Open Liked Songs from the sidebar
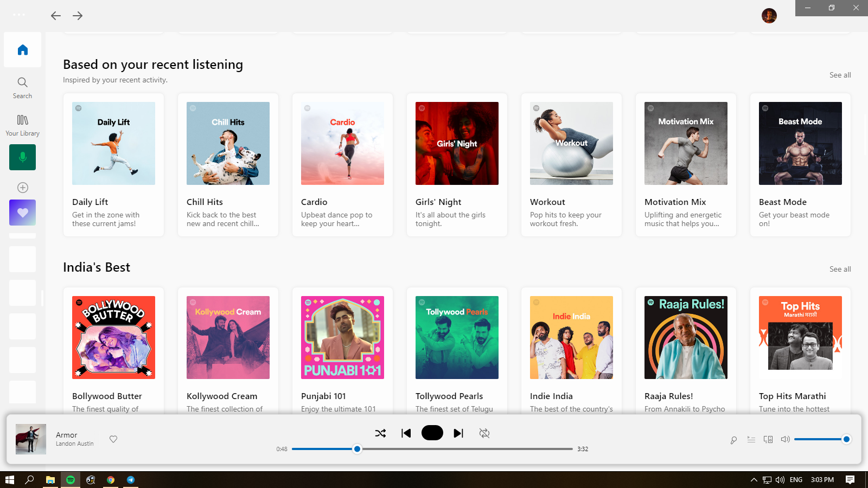Viewport: 868px width, 488px height. point(22,213)
